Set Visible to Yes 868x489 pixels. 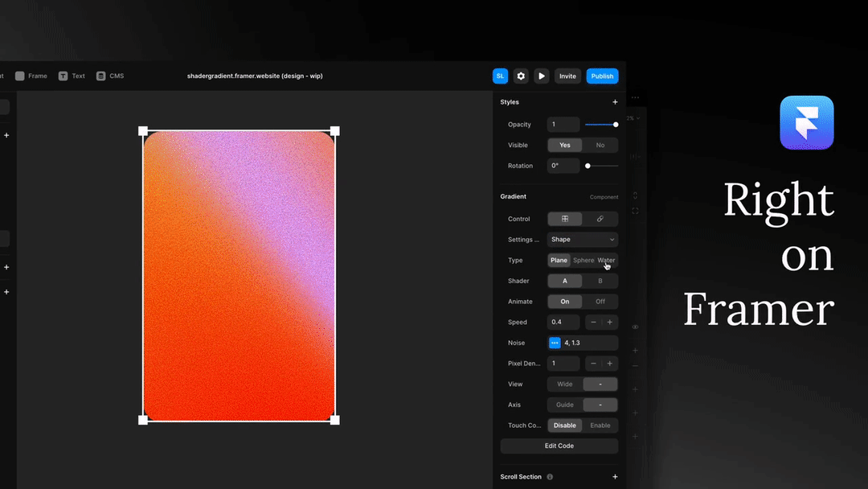[x=565, y=145]
